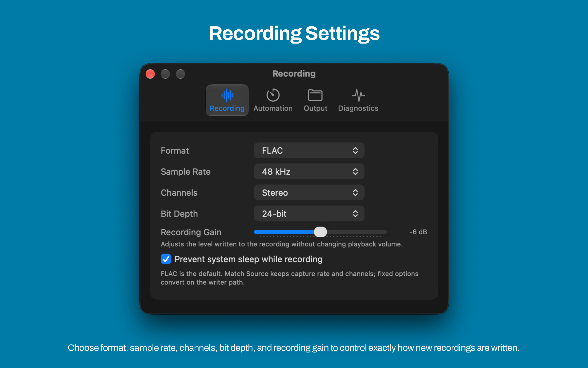Uncheck Prevent system sleep while recording

[x=166, y=259]
